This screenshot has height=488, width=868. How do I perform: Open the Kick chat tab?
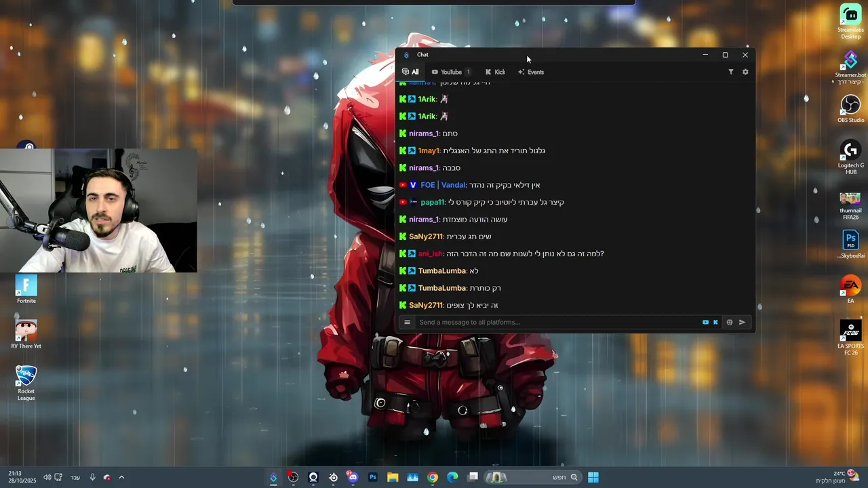(495, 72)
